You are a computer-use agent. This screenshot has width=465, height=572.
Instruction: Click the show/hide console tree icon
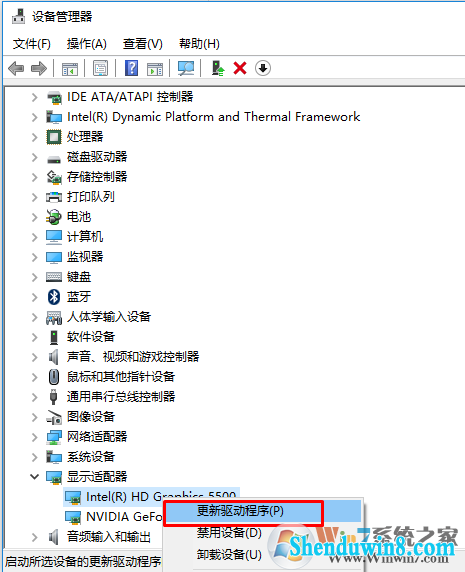(x=70, y=68)
